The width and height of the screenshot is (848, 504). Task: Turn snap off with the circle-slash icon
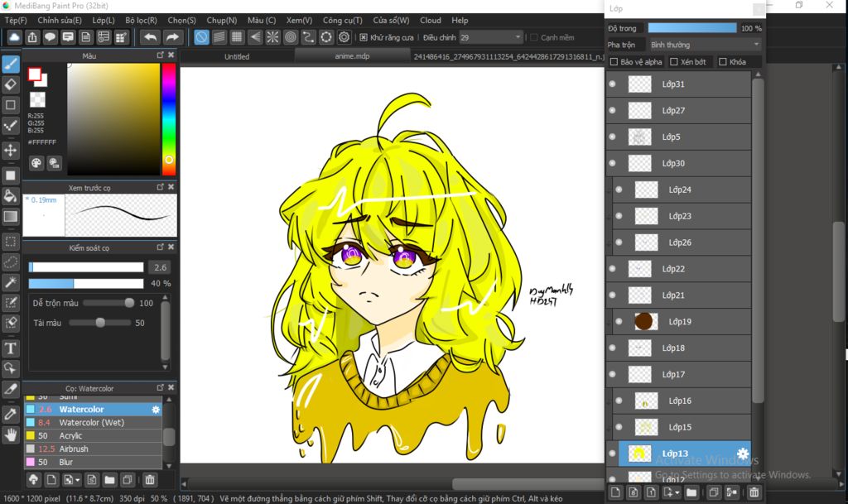(201, 37)
